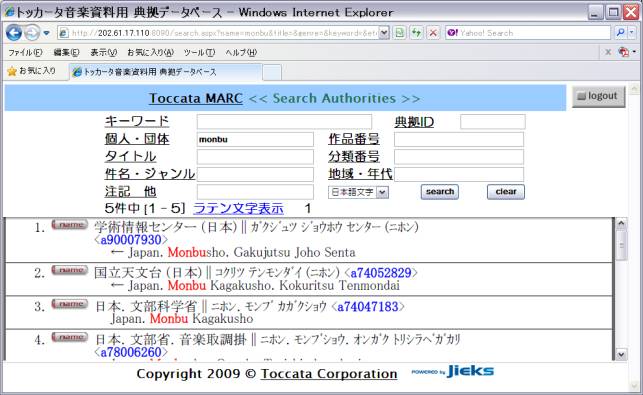Image resolution: width=643 pixels, height=395 pixels.
Task: Click the clear button
Action: [x=506, y=192]
